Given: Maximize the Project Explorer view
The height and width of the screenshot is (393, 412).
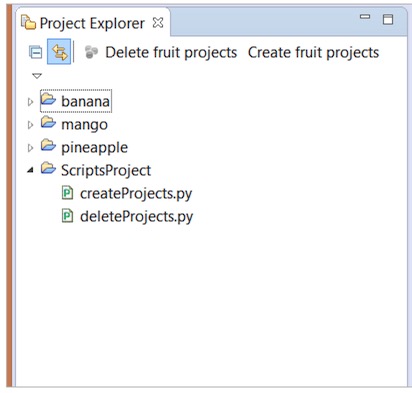Looking at the screenshot, I should point(388,19).
